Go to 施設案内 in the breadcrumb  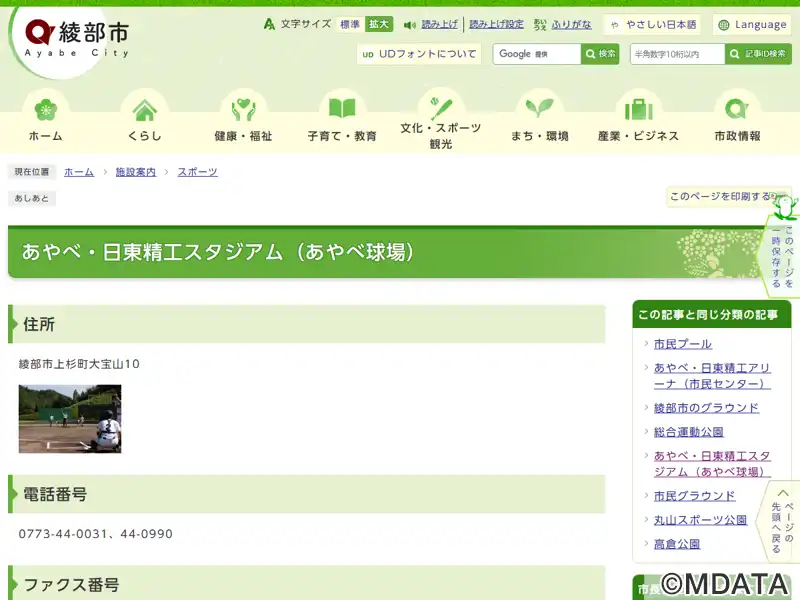(x=135, y=172)
